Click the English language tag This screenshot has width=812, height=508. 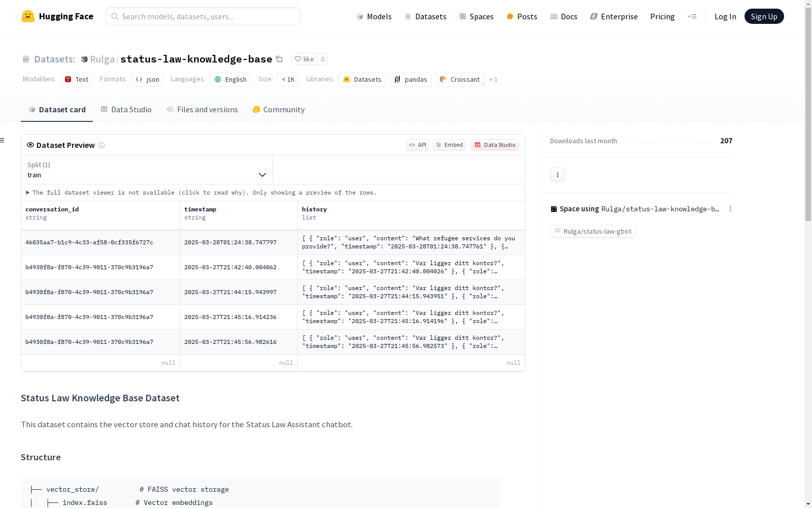230,79
